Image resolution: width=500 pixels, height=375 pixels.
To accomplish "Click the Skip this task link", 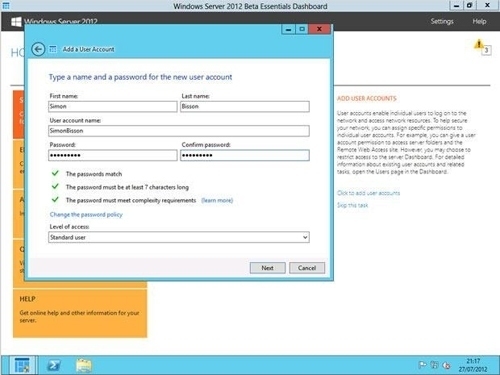I will [x=352, y=205].
